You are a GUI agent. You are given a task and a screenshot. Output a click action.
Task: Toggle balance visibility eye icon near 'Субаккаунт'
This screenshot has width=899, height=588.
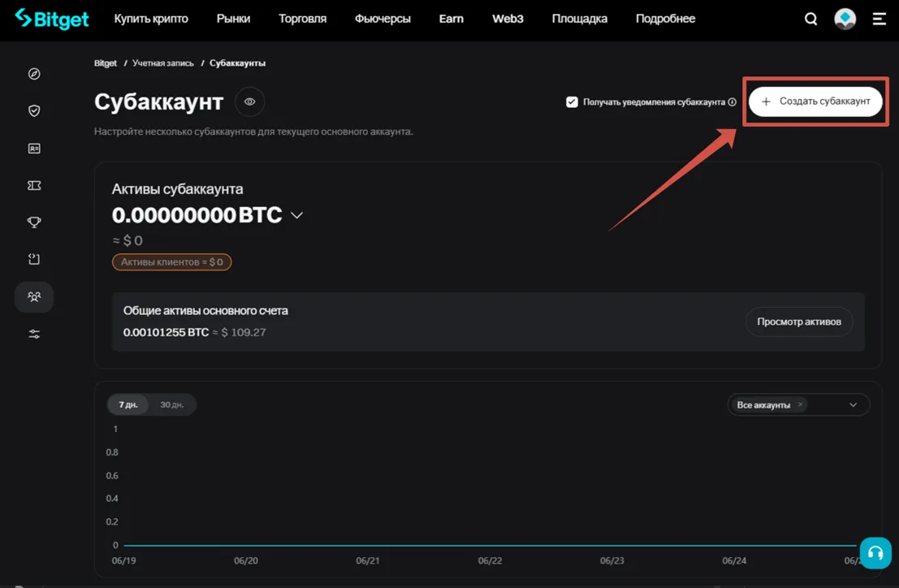[249, 102]
